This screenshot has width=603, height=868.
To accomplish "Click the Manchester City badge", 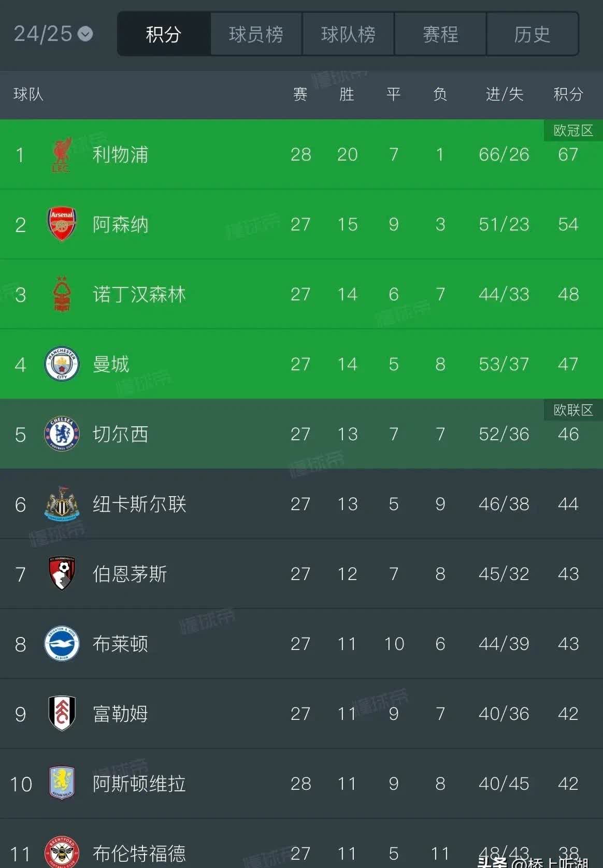I will [62, 365].
